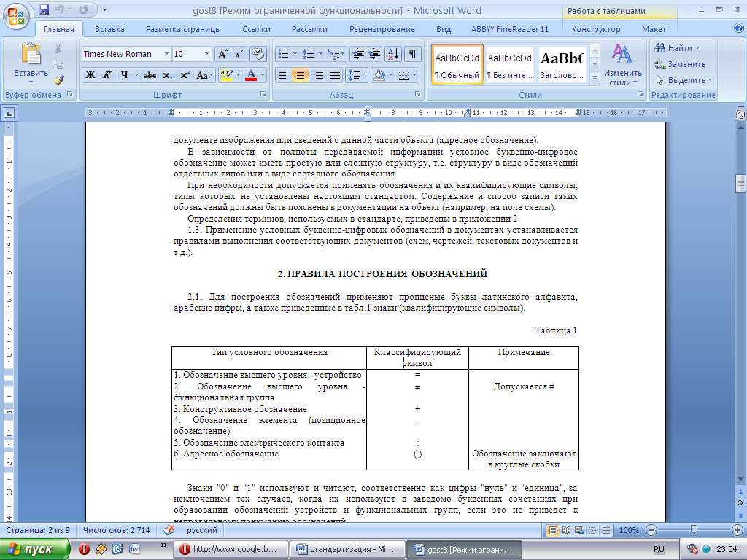Clear formatting with eraser icon

point(258,54)
